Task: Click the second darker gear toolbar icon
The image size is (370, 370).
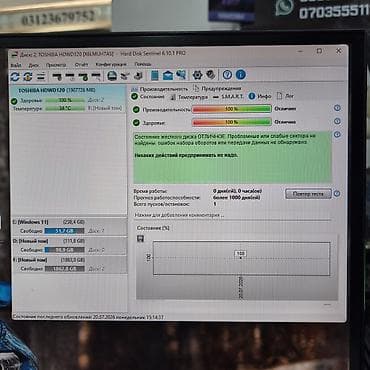Action: [210, 75]
